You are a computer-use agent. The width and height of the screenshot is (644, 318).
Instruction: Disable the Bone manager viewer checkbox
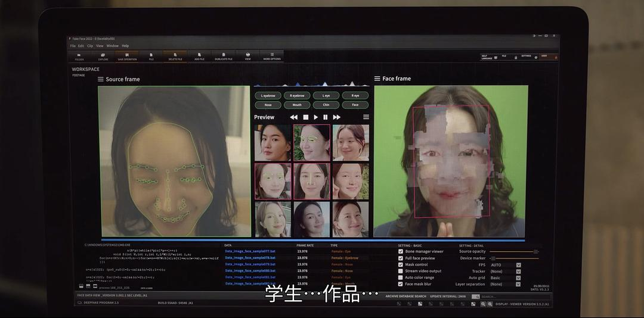point(401,251)
